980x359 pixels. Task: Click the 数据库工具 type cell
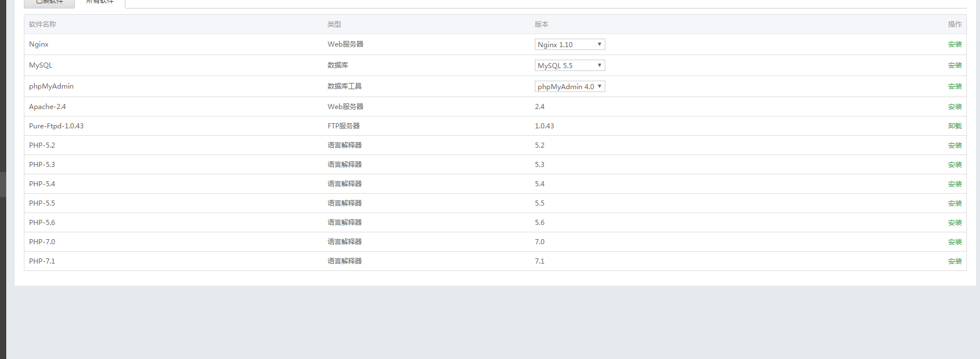(345, 86)
